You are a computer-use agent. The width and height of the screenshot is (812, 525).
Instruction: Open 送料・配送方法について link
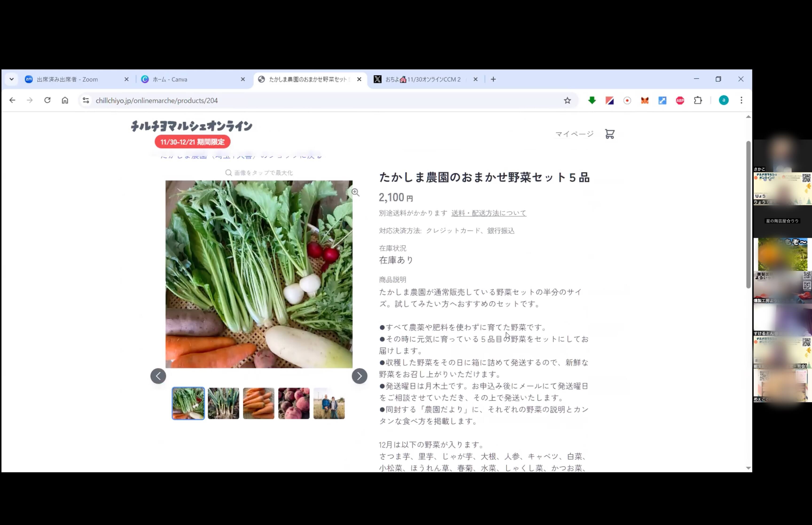point(488,213)
